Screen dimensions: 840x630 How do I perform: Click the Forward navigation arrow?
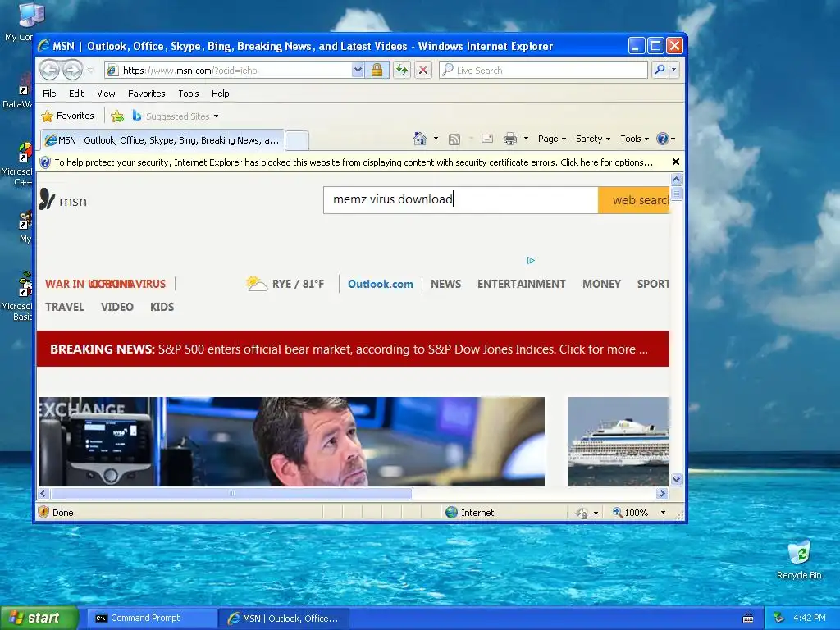click(x=72, y=70)
